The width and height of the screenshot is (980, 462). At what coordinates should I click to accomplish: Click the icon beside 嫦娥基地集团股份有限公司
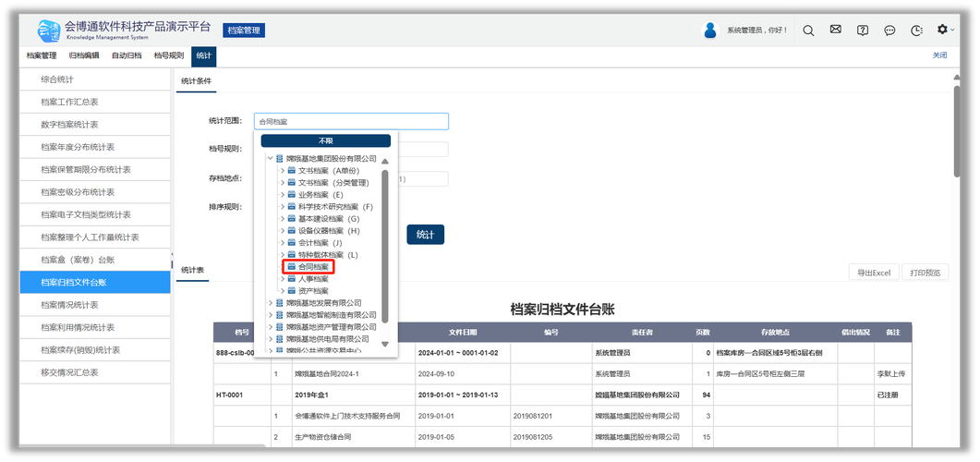[279, 159]
